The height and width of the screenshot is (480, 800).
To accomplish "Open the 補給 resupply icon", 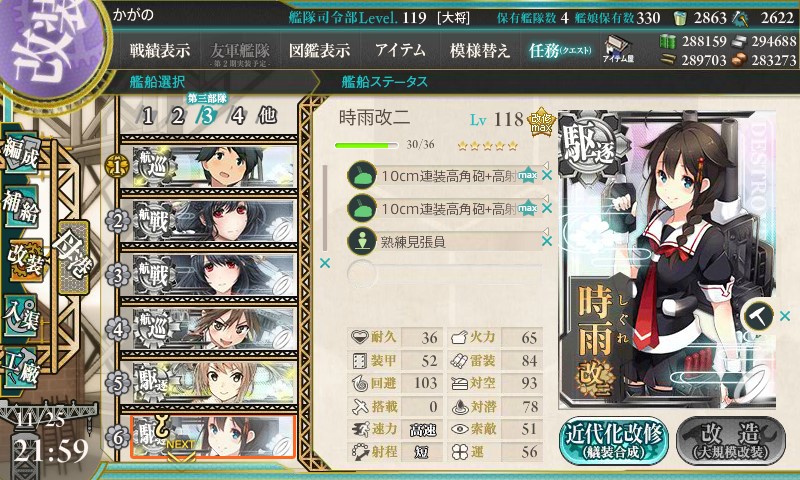I will coord(21,207).
